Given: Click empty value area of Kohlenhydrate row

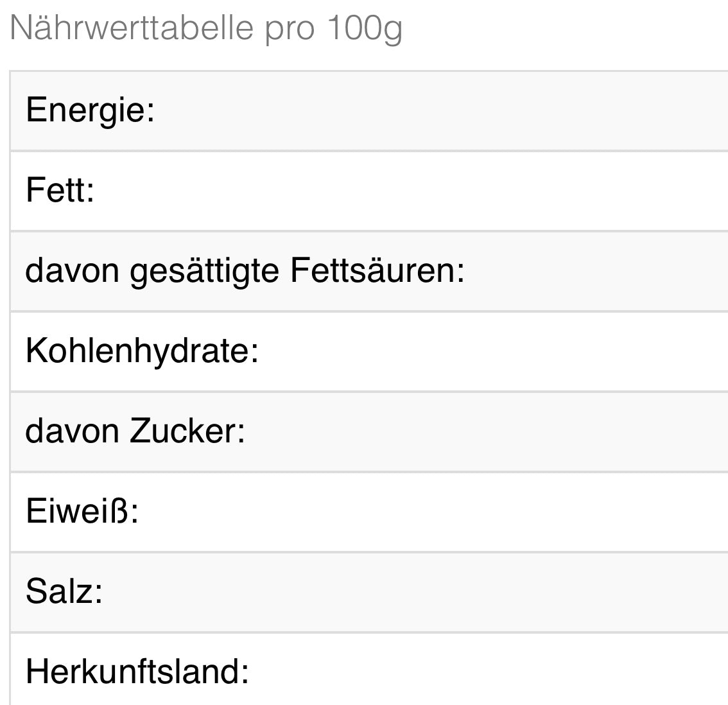Looking at the screenshot, I should click(514, 351).
